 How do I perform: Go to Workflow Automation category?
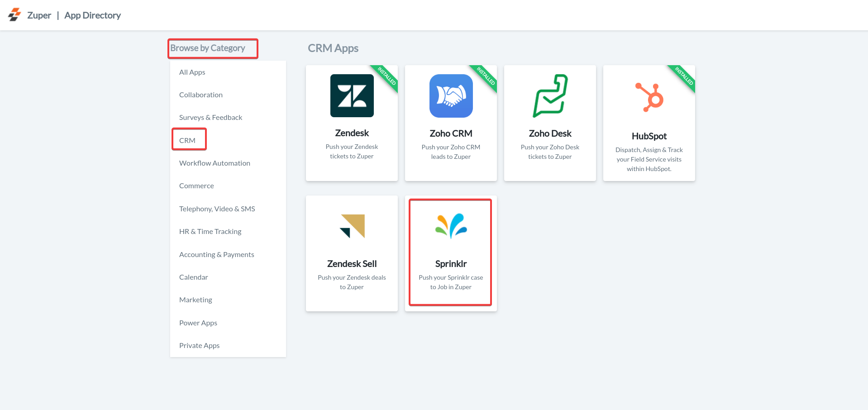215,163
